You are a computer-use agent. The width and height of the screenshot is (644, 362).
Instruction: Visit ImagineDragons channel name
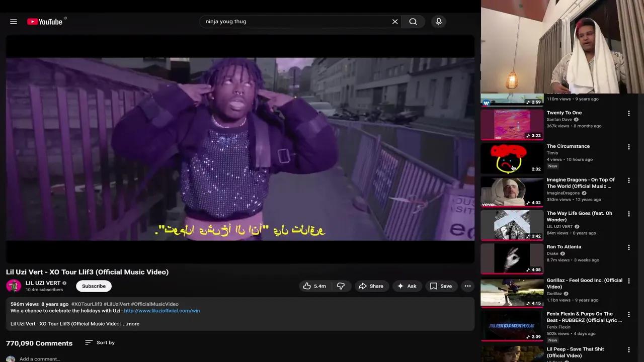(x=563, y=193)
